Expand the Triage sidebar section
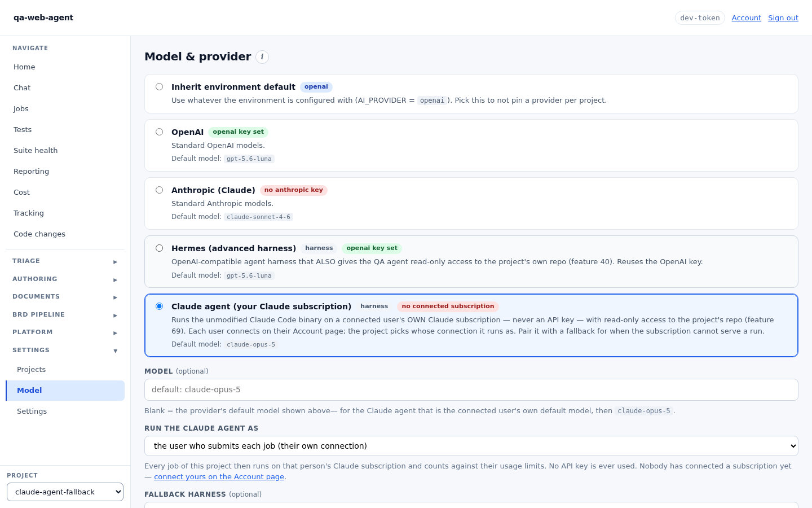 pyautogui.click(x=65, y=261)
